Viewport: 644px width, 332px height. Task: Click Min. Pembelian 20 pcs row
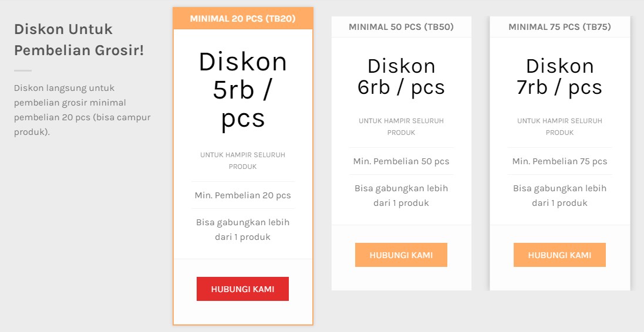(242, 195)
